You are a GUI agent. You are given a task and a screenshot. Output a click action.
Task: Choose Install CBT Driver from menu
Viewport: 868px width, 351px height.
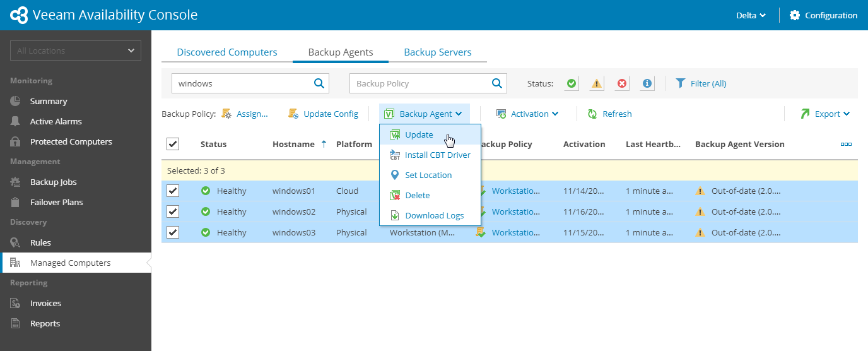[437, 155]
